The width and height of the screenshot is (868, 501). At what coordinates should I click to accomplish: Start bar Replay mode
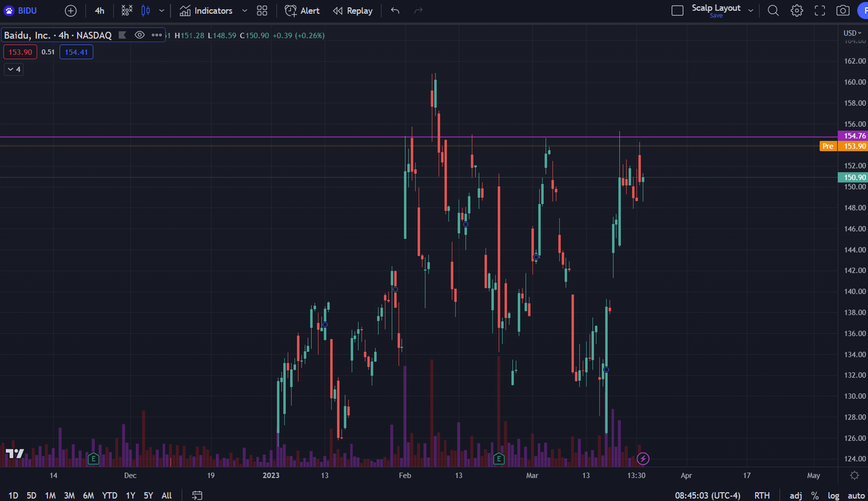click(353, 10)
